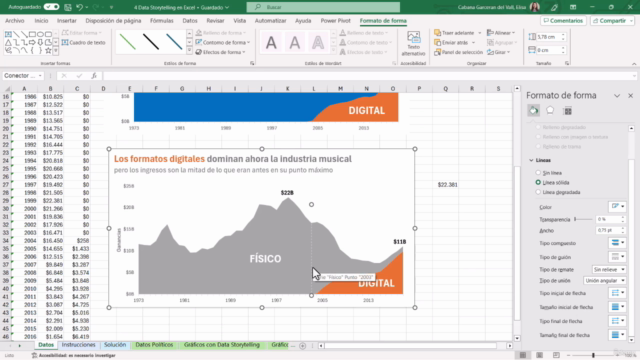Click the insert function fx icon
Image resolution: width=640 pixels, height=360 pixels.
click(94, 76)
